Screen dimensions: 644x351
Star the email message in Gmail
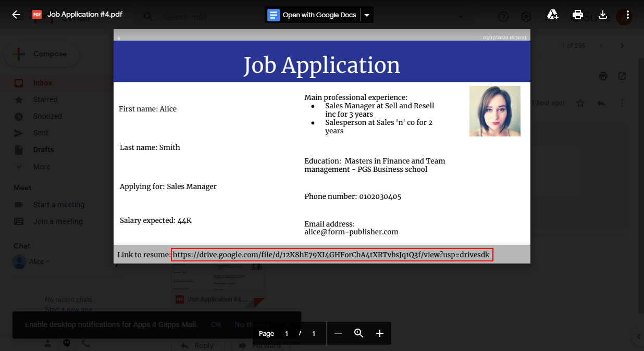[x=580, y=103]
